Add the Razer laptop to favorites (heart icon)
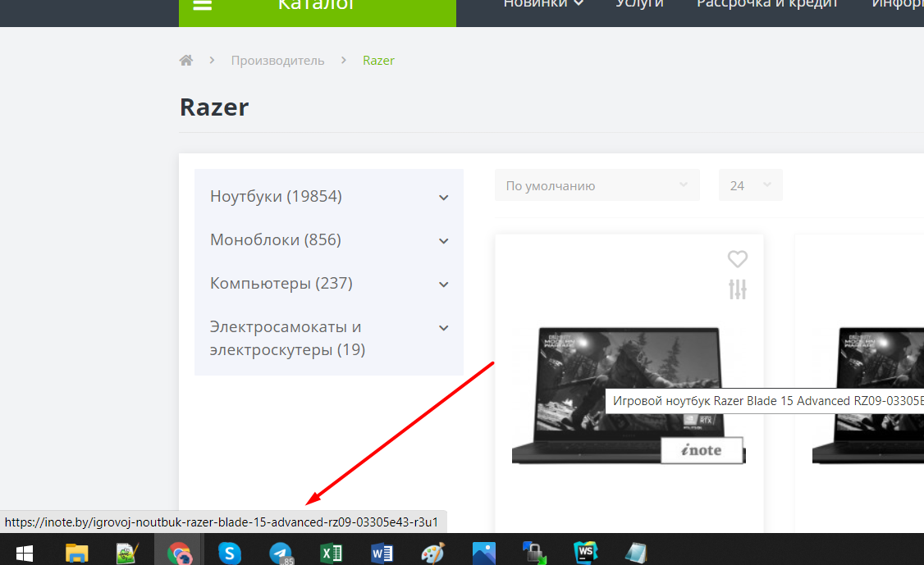924x565 pixels. pyautogui.click(x=738, y=259)
